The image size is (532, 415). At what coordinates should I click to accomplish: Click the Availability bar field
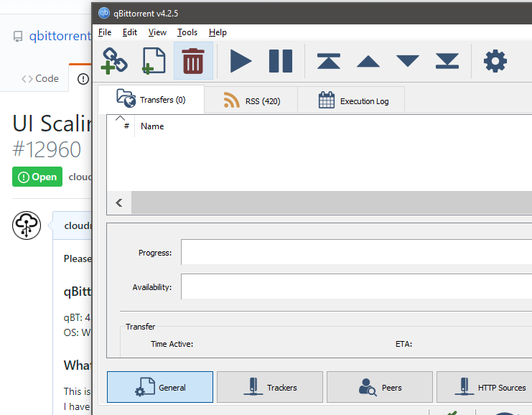(356, 286)
